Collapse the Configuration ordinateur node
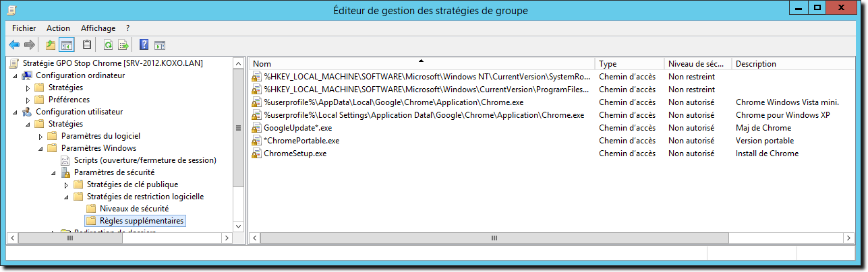The width and height of the screenshot is (868, 272). tap(15, 76)
